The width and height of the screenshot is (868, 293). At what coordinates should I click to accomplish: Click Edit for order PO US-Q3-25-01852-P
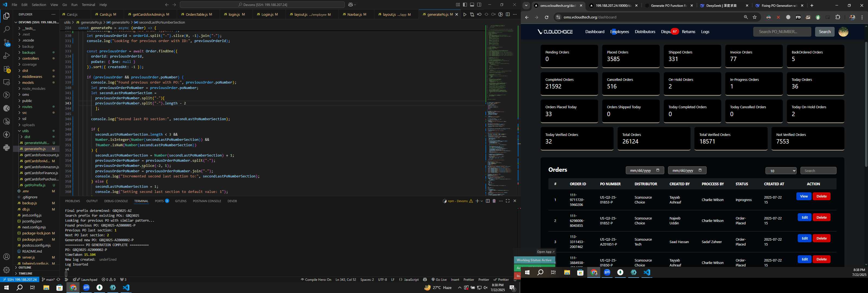(x=804, y=218)
